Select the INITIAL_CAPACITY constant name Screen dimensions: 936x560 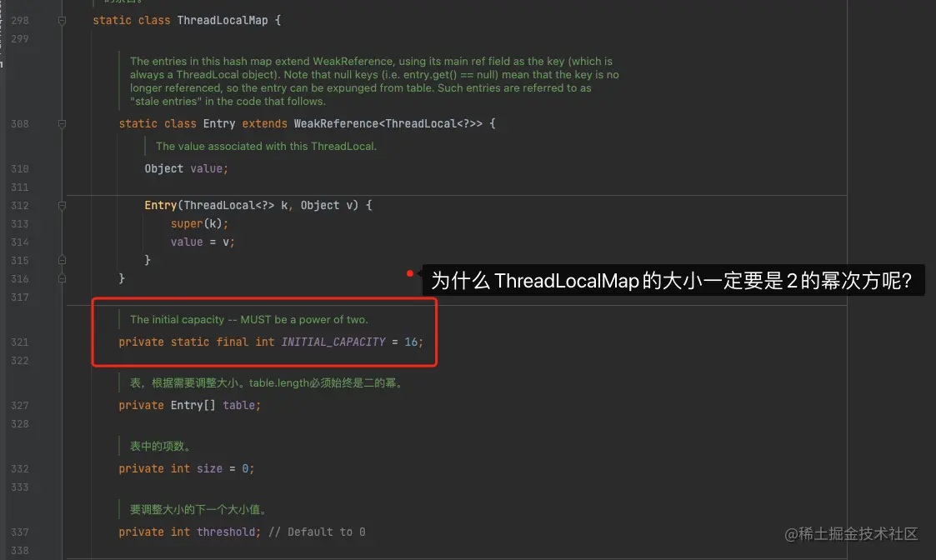(x=333, y=342)
